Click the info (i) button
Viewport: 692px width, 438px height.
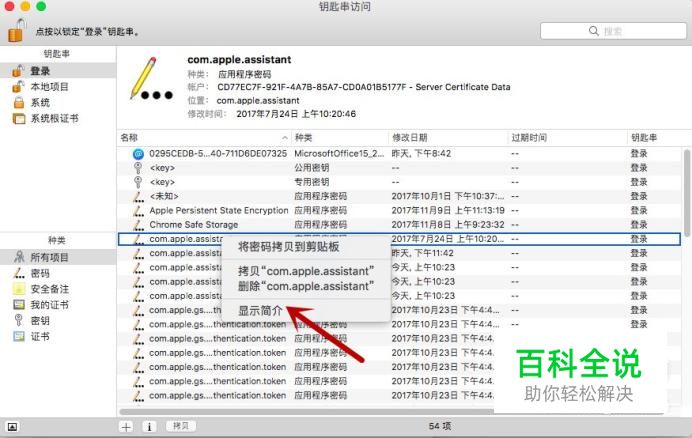(x=149, y=427)
